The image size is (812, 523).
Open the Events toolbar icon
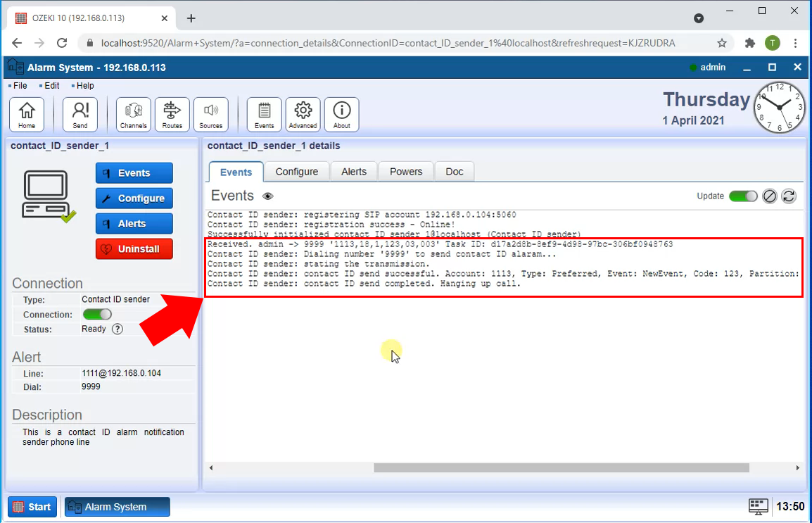point(264,115)
